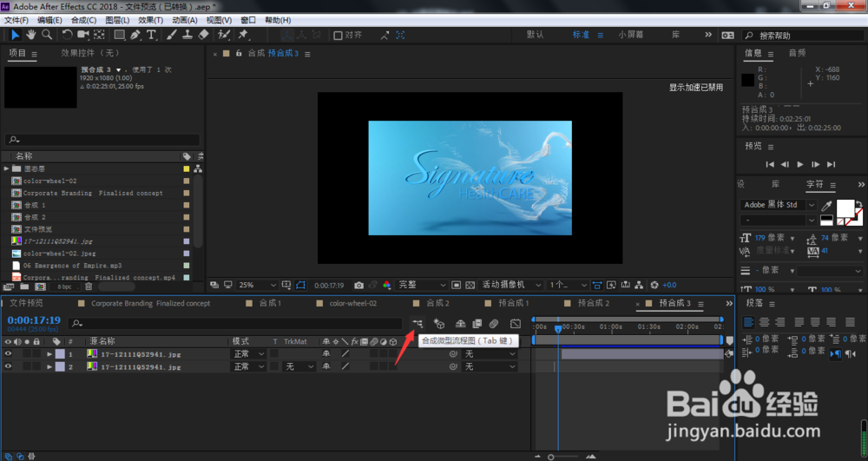Toggle lock on the composition viewer
Viewport: 868px width, 461px height.
239,53
